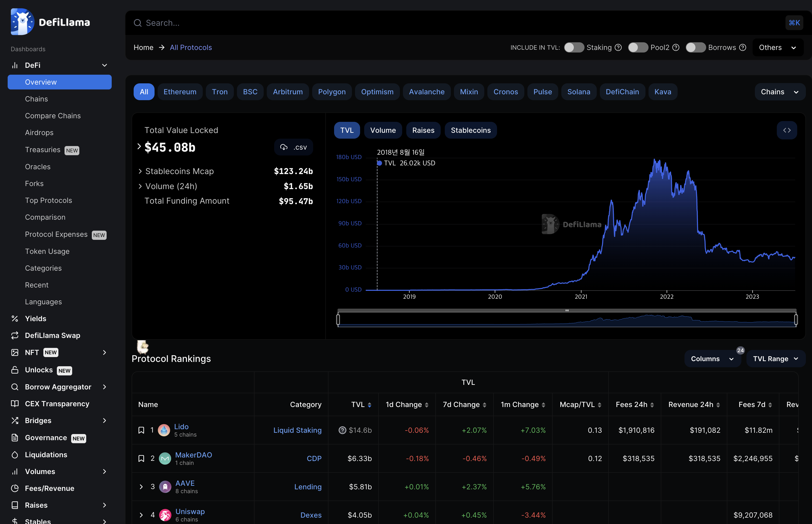Bookmark the MakerDAO protocol row

click(141, 458)
